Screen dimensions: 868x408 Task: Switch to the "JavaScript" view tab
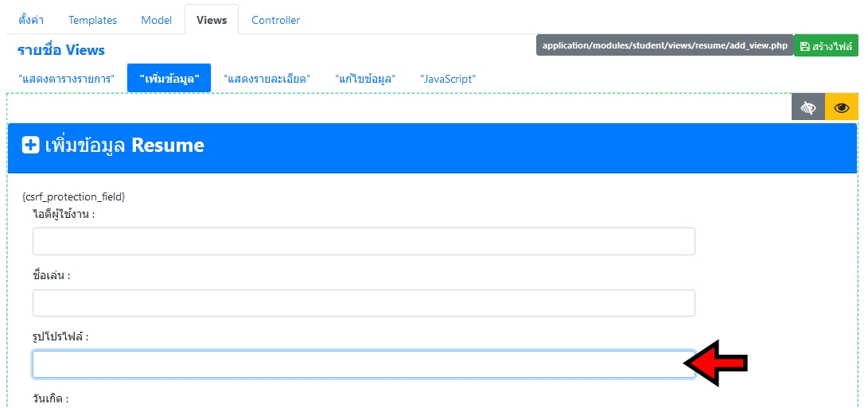tap(448, 79)
